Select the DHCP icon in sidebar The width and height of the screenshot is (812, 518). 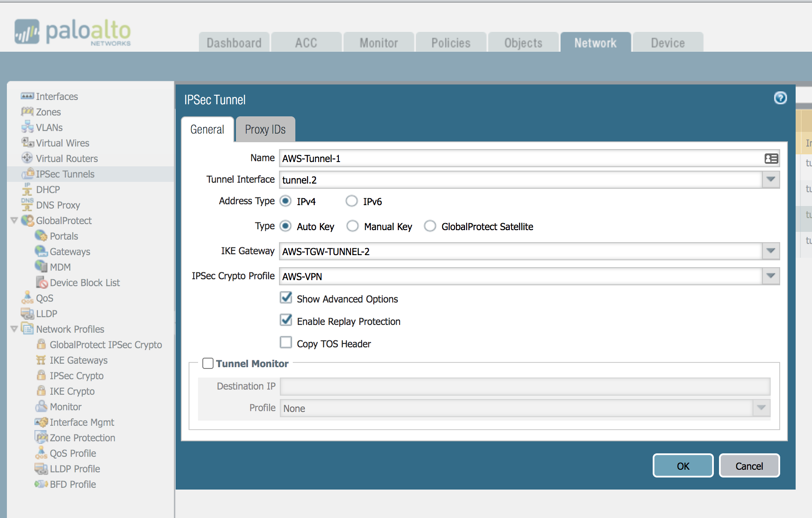[27, 189]
